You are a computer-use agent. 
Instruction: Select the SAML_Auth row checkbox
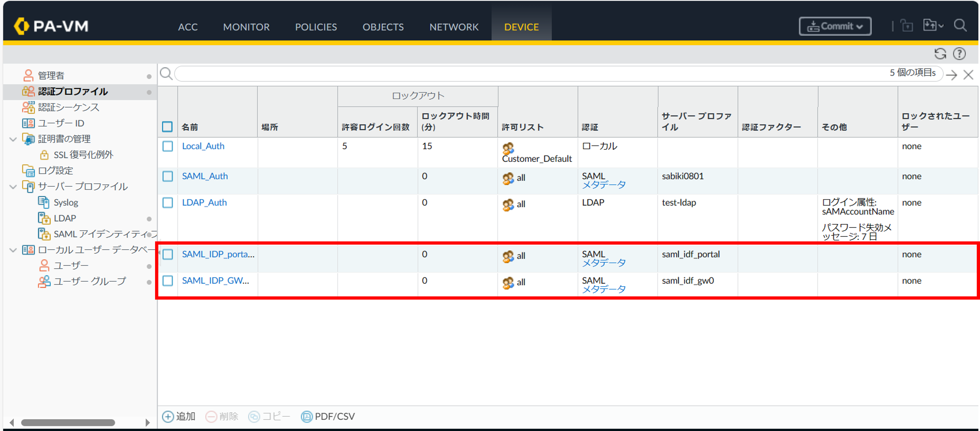167,176
